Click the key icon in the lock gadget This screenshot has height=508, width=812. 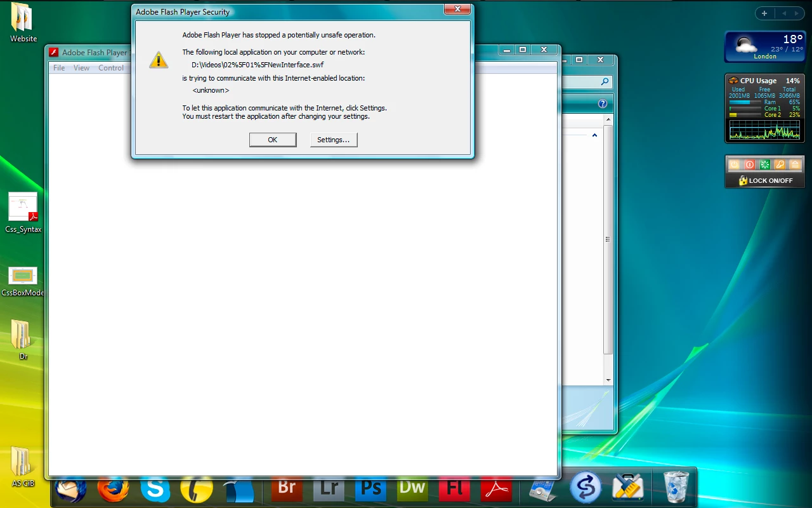780,164
